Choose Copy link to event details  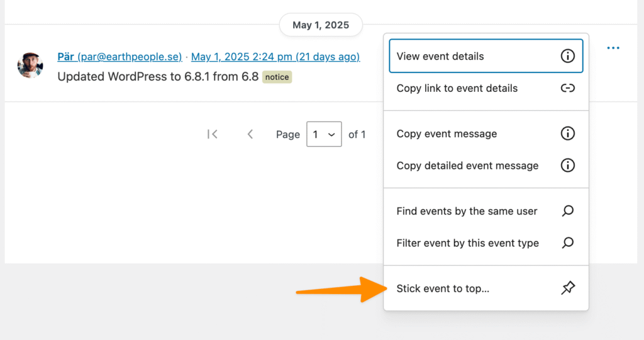click(x=457, y=88)
